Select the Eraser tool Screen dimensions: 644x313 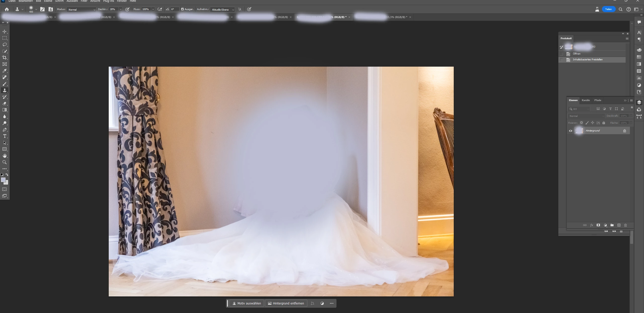click(5, 104)
